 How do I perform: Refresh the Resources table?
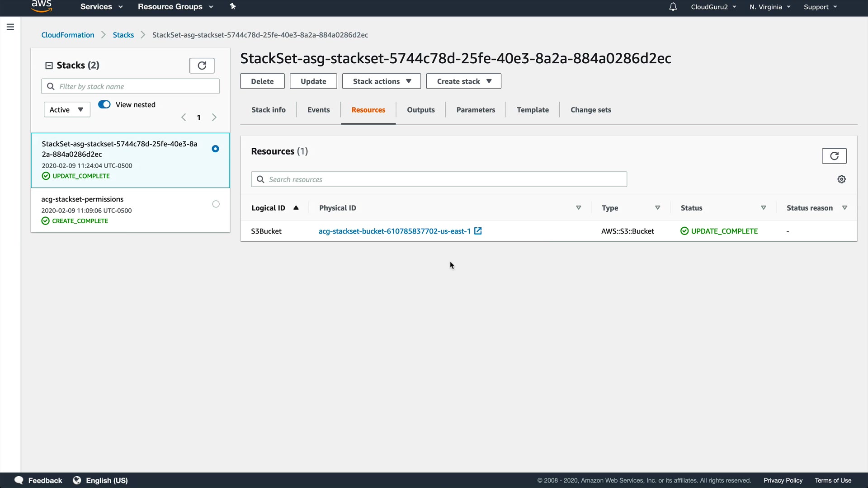click(x=834, y=156)
